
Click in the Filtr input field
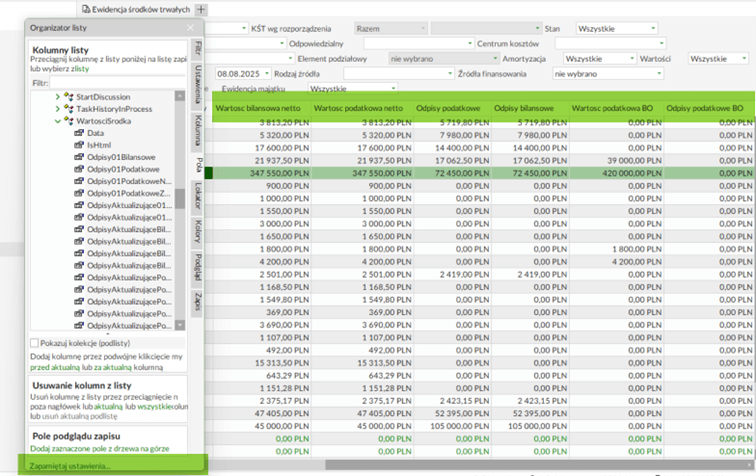click(x=117, y=83)
